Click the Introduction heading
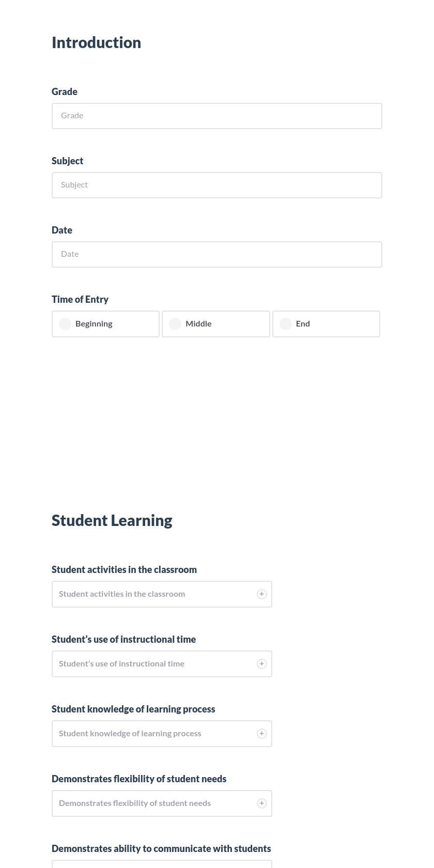Viewport: 434px width, 868px height. [96, 42]
